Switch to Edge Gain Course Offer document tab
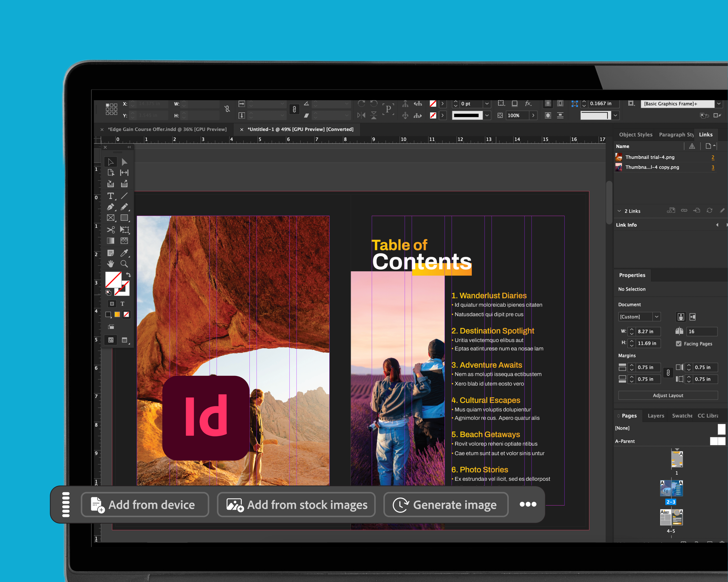This screenshot has width=728, height=582. tap(167, 129)
